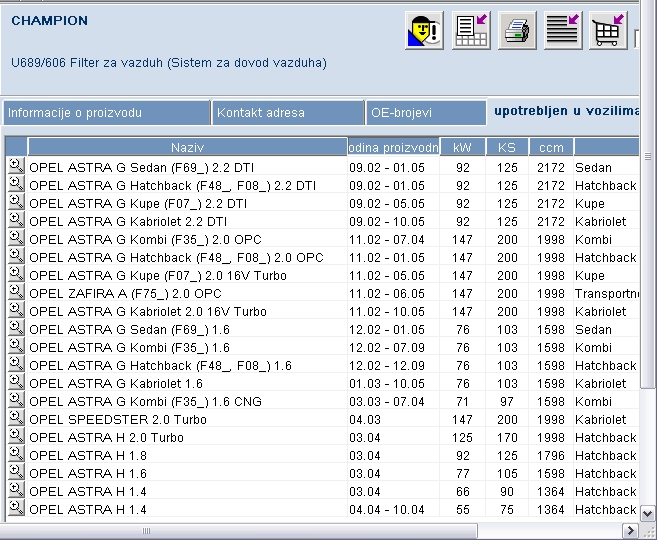Click the printer icon
The height and width of the screenshot is (540, 657).
click(517, 31)
